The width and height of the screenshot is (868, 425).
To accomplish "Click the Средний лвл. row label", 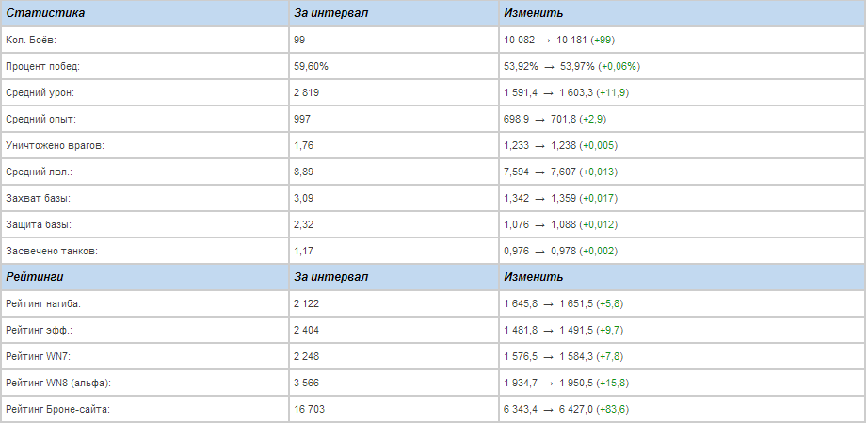I will coord(39,172).
